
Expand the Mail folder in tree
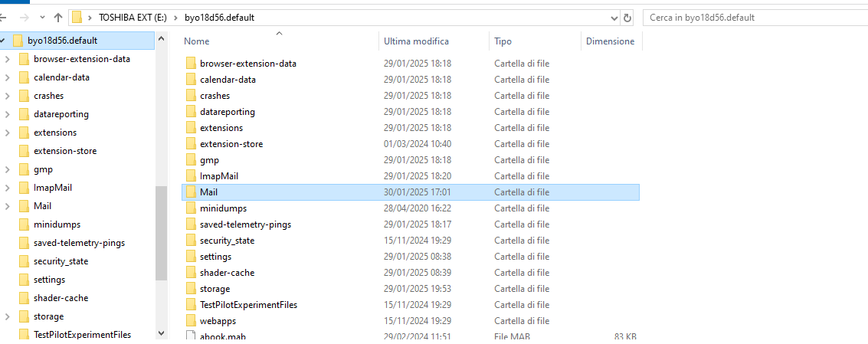pyautogui.click(x=7, y=207)
